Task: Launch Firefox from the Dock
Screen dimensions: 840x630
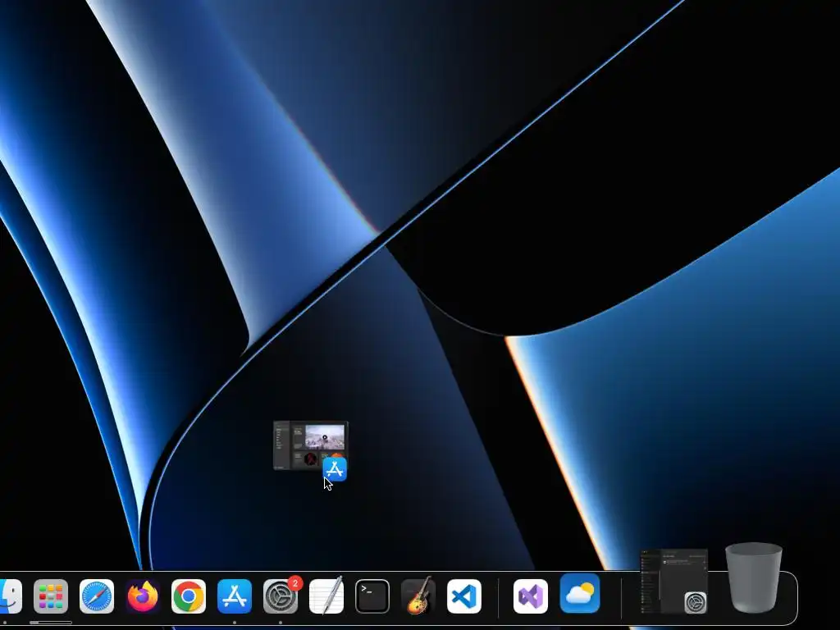Action: point(143,596)
